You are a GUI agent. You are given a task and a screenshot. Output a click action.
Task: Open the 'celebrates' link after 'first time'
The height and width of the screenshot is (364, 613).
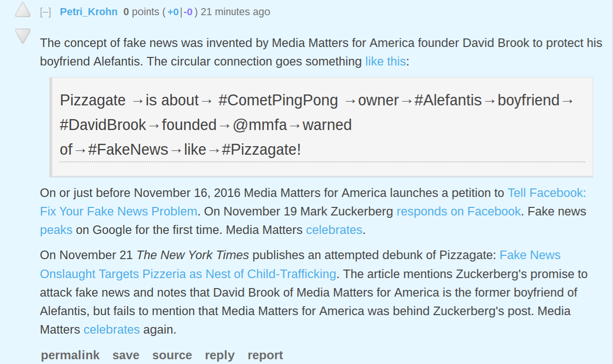(x=334, y=230)
